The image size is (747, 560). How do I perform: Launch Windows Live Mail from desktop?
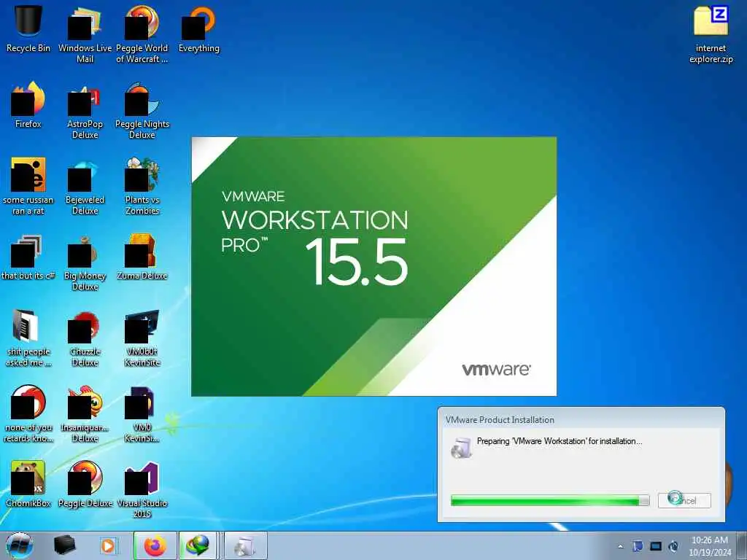85,34
